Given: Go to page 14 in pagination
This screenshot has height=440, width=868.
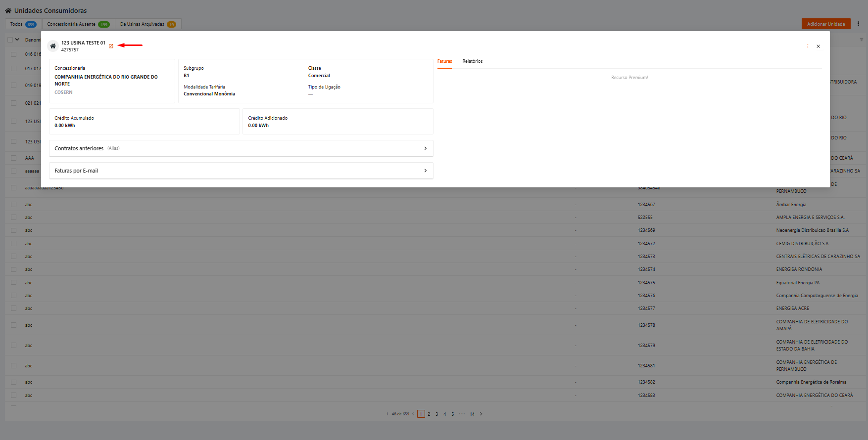Looking at the screenshot, I should pos(472,414).
